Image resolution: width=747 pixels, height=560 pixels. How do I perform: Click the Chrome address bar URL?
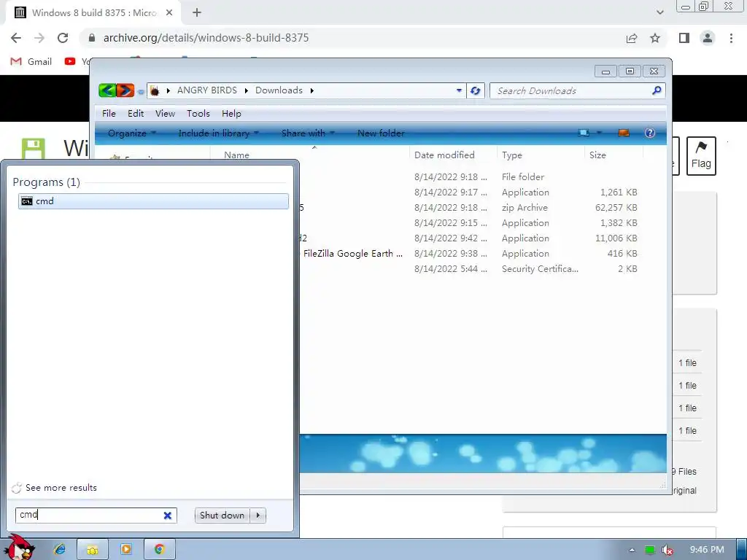206,38
